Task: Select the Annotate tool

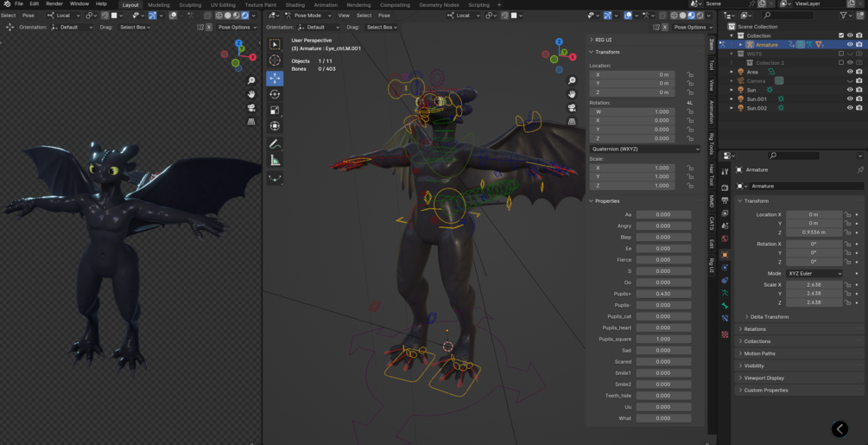Action: click(275, 144)
